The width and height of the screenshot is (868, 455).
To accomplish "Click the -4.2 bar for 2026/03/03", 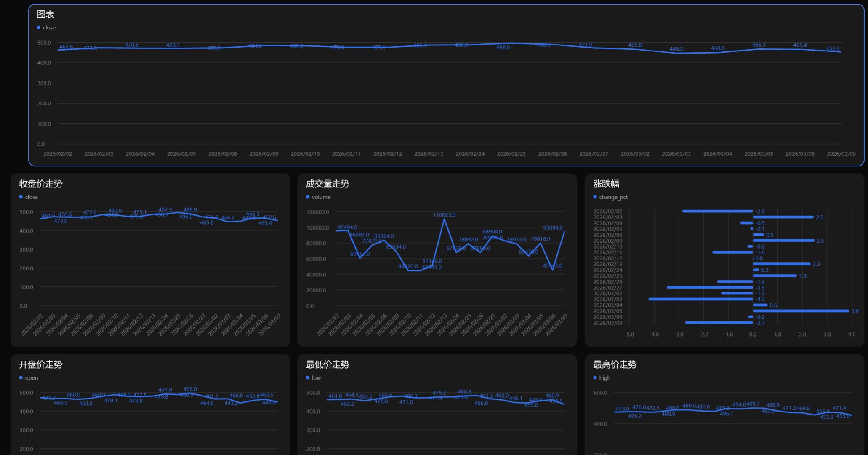I will 701,299.
